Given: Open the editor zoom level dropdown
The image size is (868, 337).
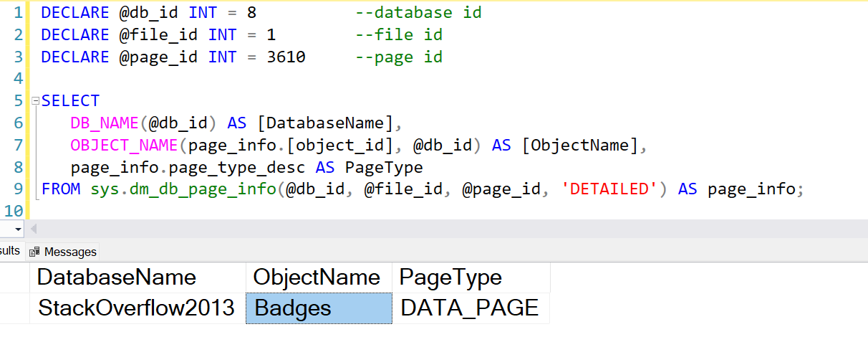Looking at the screenshot, I should [17, 229].
